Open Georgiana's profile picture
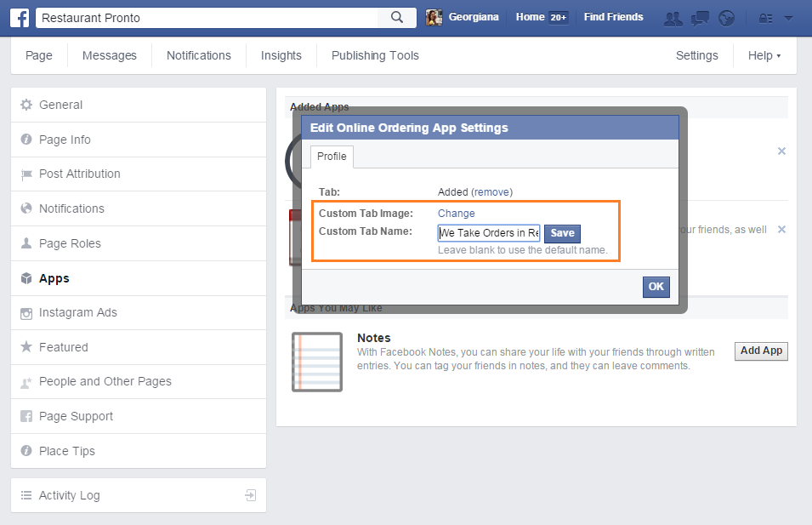The height and width of the screenshot is (525, 812). pos(434,18)
